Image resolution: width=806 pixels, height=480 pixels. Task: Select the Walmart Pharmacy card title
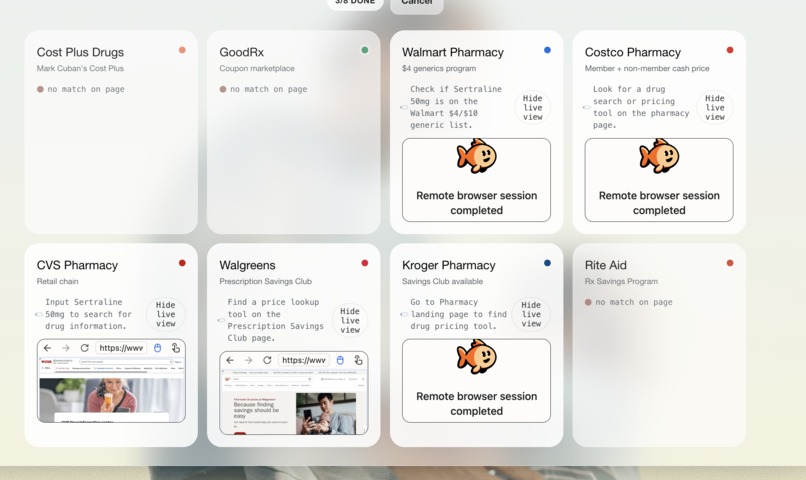click(x=453, y=52)
